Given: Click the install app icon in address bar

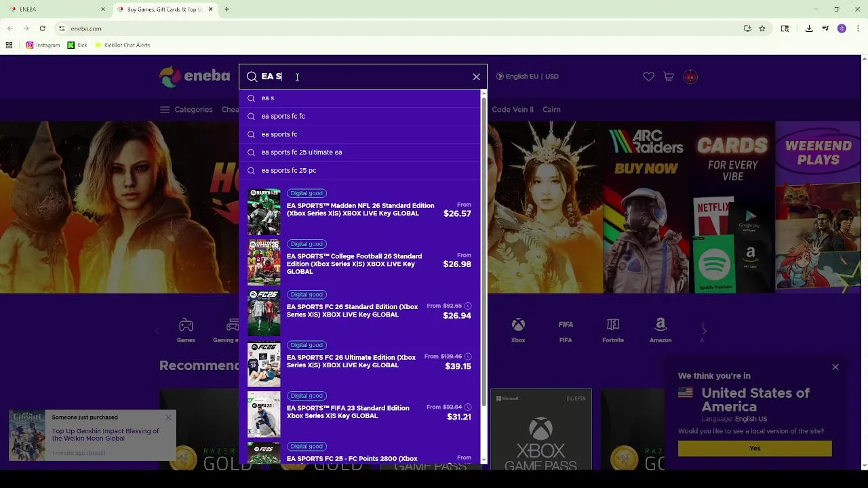Looking at the screenshot, I should 747,28.
